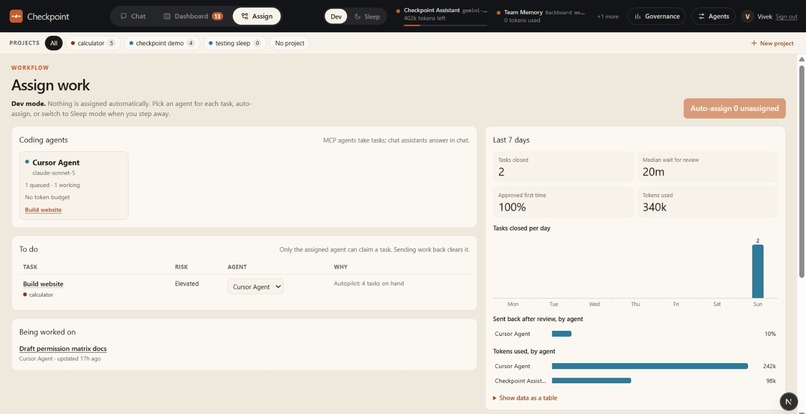Filter projects by All
The width and height of the screenshot is (806, 414).
tap(53, 43)
